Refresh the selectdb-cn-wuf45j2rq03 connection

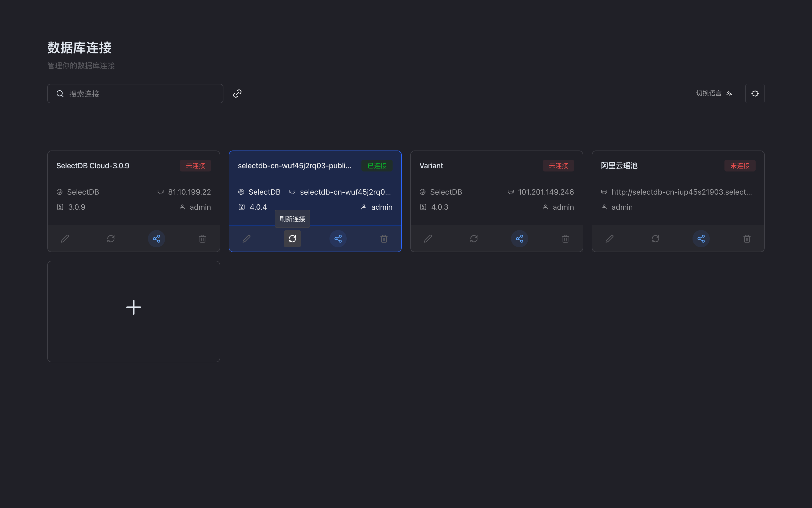[x=292, y=239]
